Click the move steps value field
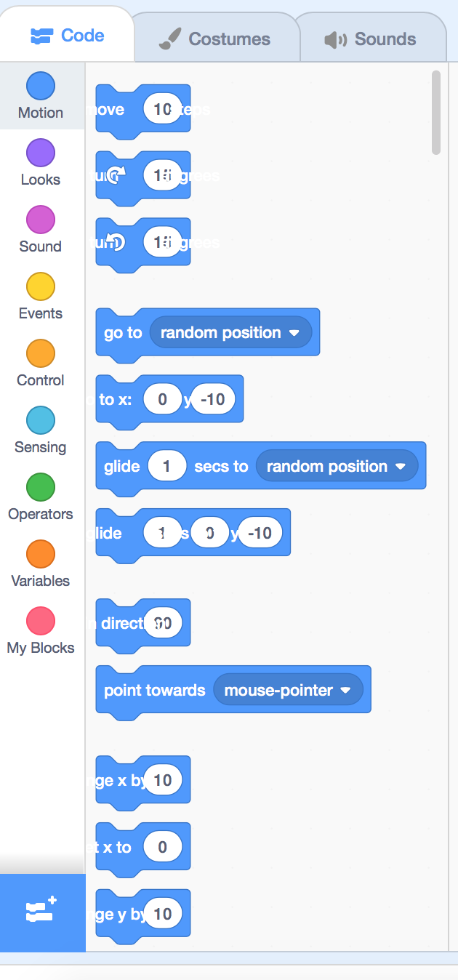Screen dimensions: 458x980 pyautogui.click(x=162, y=110)
